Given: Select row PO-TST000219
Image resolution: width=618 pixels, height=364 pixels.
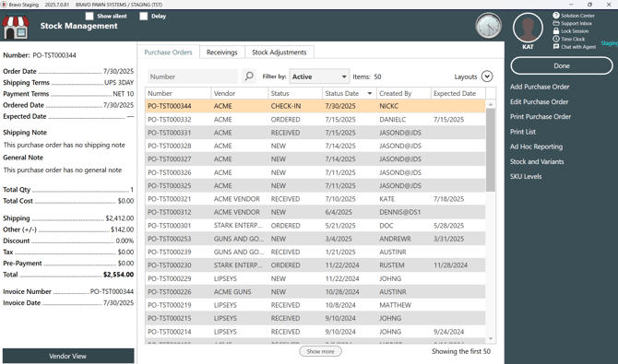Looking at the screenshot, I should (x=315, y=305).
